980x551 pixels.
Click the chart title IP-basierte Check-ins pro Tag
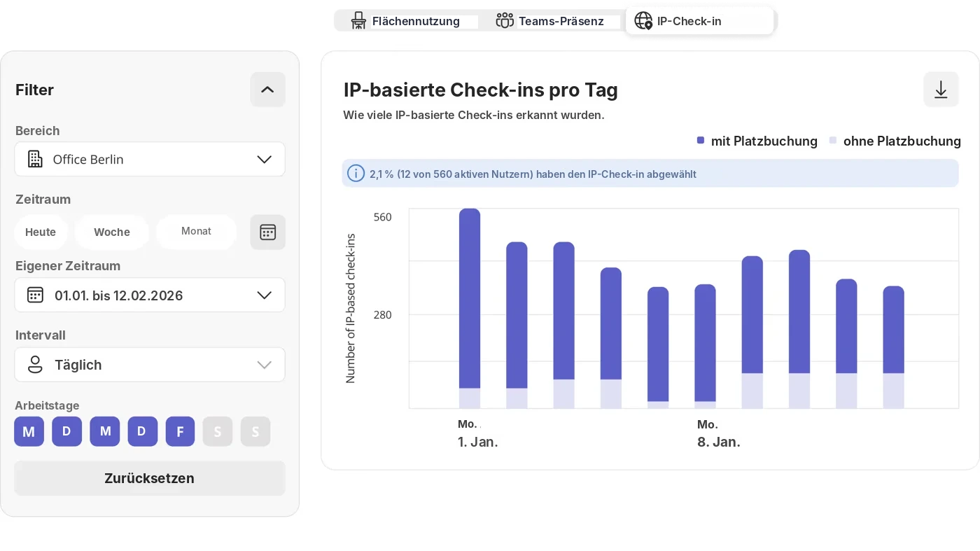tap(480, 90)
